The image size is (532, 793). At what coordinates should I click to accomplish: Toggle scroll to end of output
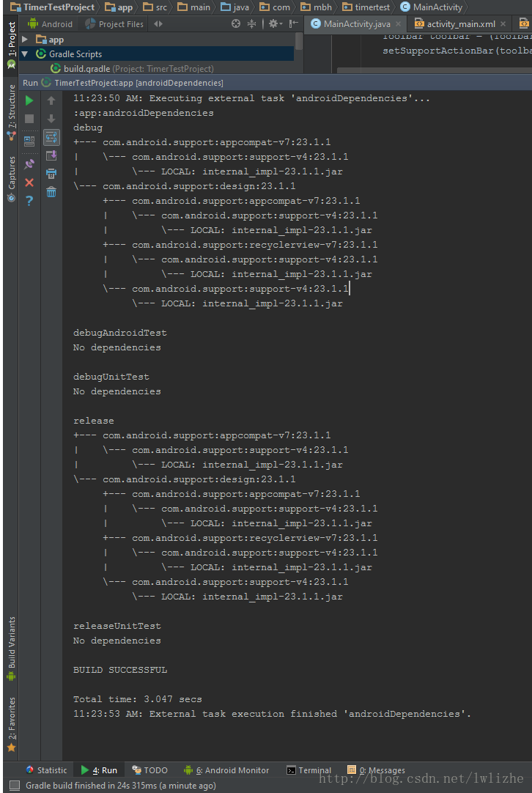click(x=51, y=155)
